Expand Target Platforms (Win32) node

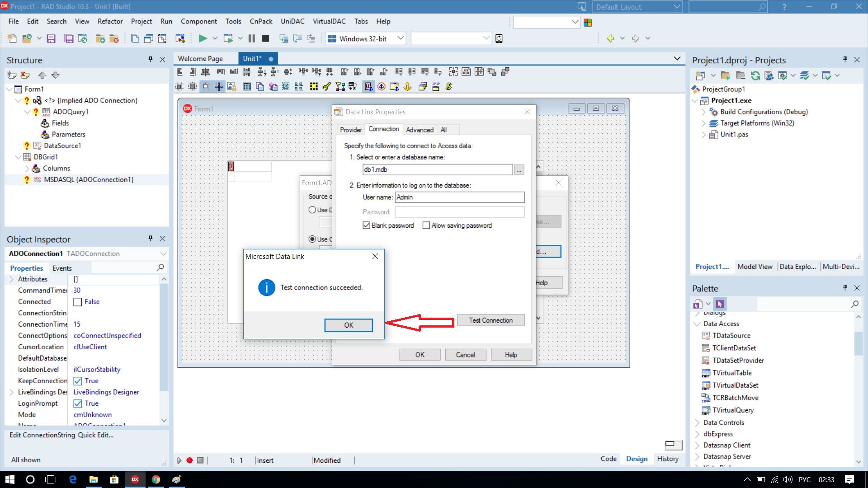click(703, 123)
